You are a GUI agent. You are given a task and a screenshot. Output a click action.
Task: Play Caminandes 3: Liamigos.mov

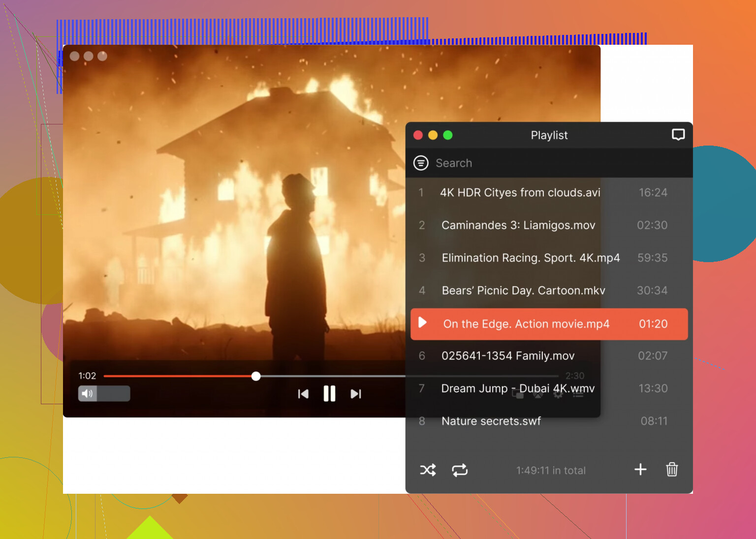tap(518, 225)
